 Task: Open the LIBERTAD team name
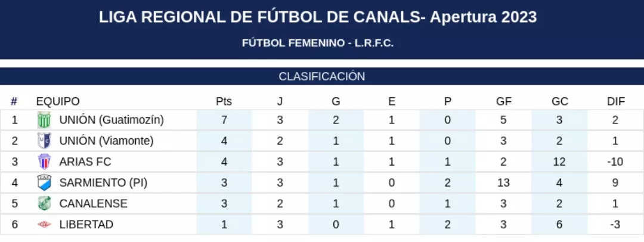point(86,225)
